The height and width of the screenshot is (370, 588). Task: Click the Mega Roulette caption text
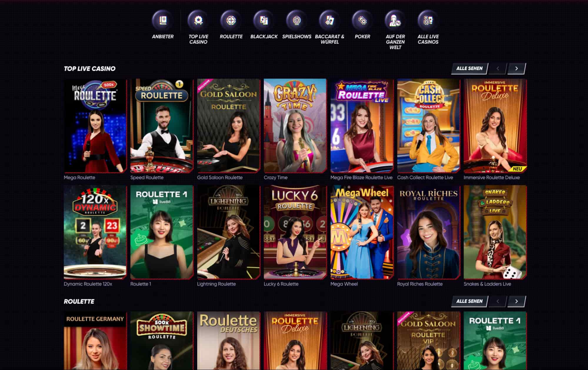pos(79,177)
